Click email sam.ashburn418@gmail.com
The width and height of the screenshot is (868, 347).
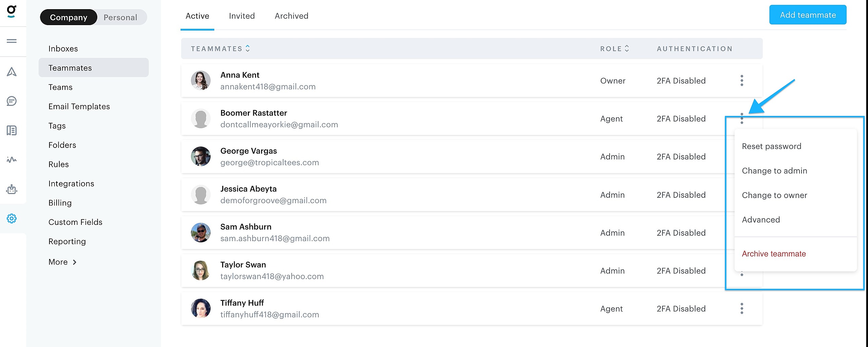[x=275, y=238]
